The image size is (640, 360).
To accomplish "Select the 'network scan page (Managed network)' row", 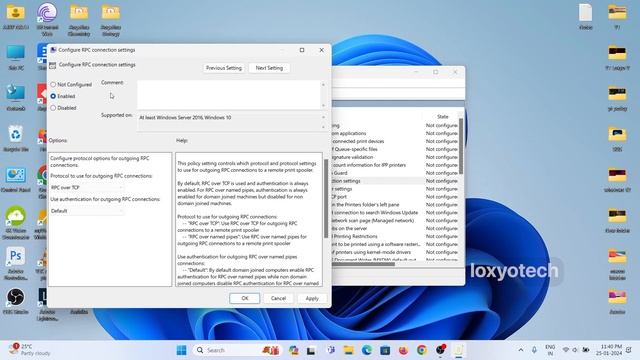I will click(394, 220).
